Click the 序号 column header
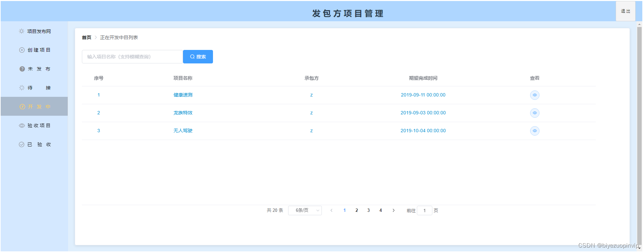 point(99,78)
